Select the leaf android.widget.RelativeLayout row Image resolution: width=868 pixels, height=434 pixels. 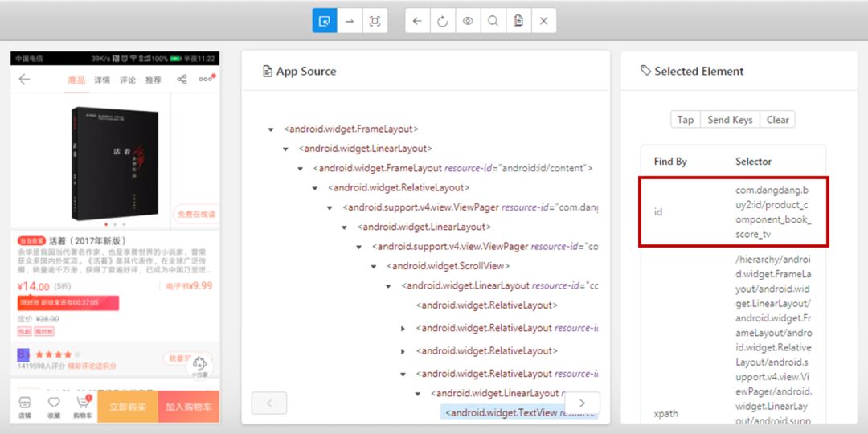coord(486,305)
